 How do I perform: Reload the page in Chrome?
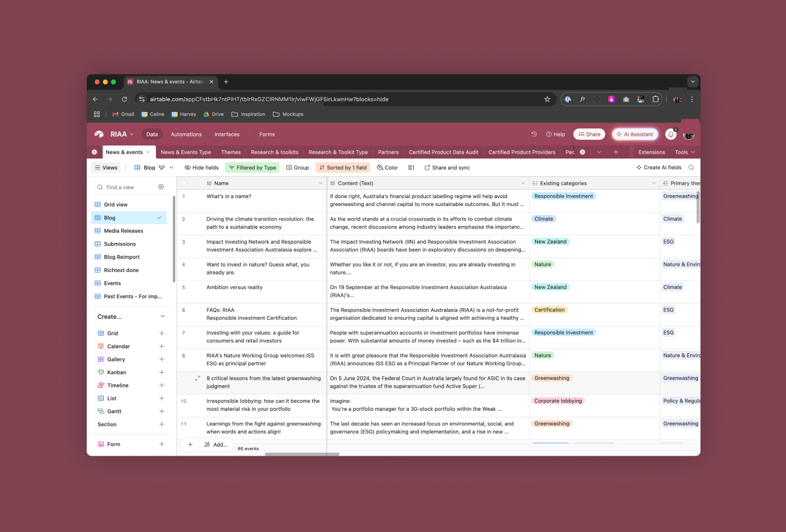click(124, 99)
